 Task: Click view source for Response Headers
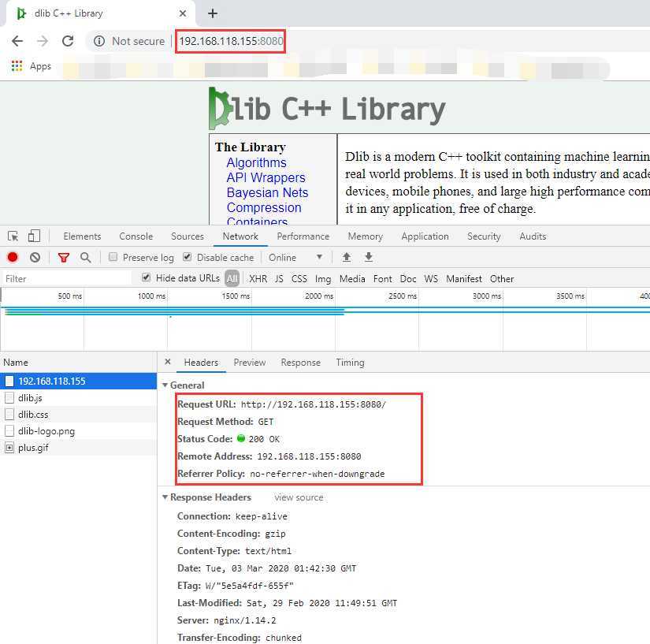click(299, 497)
